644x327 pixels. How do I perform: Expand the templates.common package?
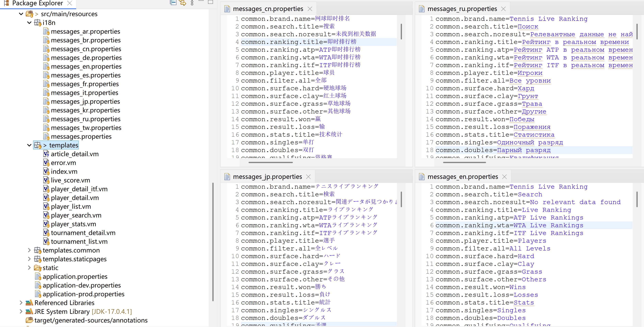(x=29, y=250)
